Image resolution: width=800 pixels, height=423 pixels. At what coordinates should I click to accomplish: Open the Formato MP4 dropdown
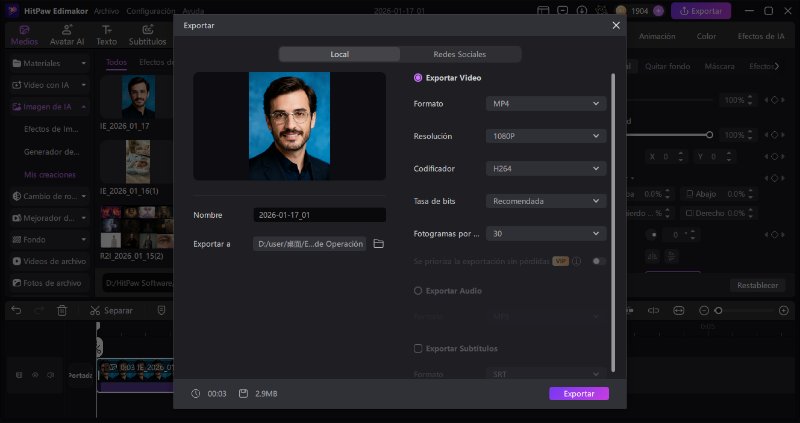point(546,104)
